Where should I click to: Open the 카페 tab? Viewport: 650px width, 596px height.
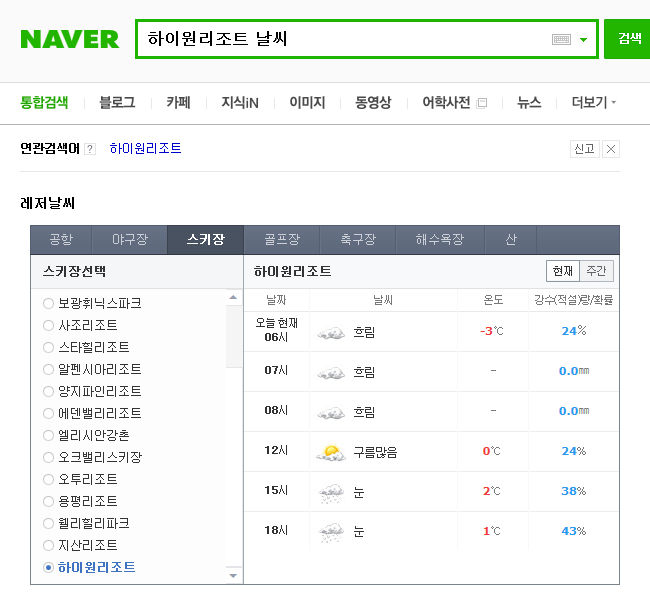[178, 102]
